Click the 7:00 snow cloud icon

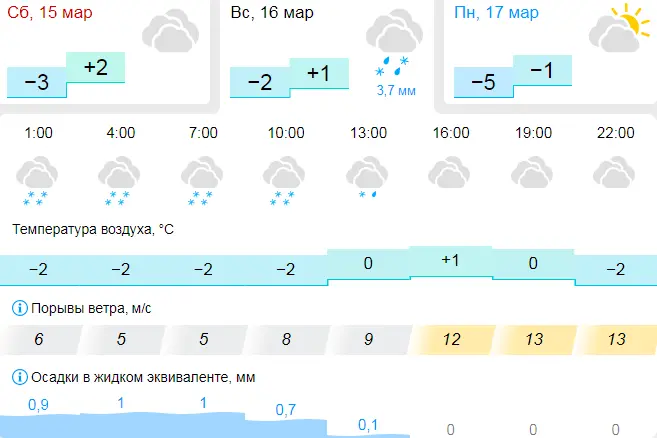click(203, 180)
